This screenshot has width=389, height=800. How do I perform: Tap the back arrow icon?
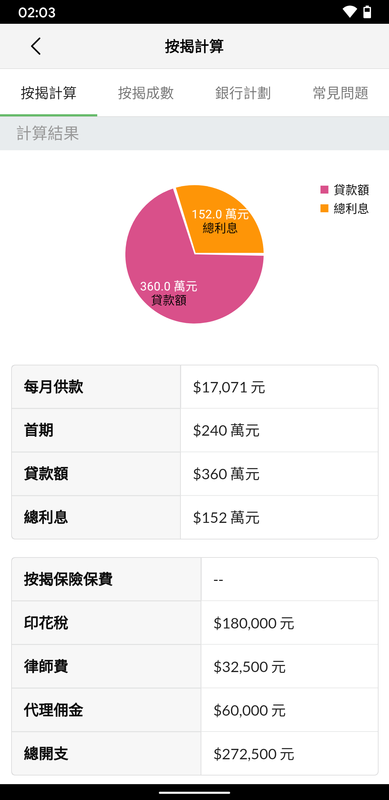pos(35,46)
